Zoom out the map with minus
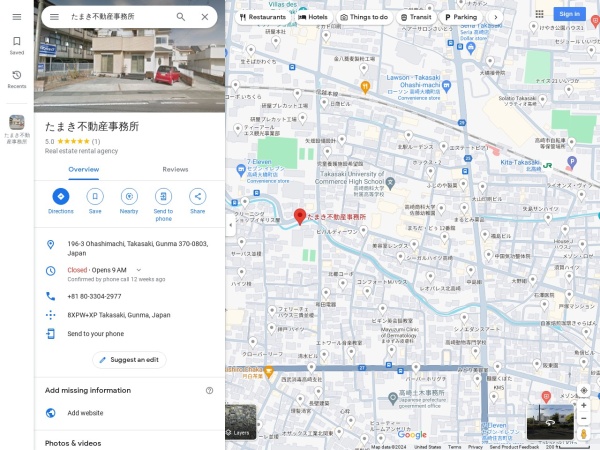The height and width of the screenshot is (450, 600). (x=584, y=418)
